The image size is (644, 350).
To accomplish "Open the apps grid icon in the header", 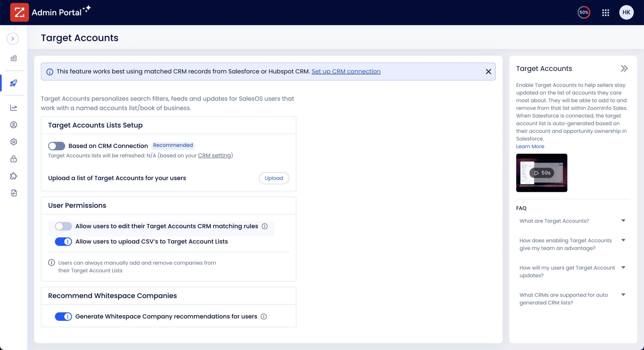I will 605,12.
